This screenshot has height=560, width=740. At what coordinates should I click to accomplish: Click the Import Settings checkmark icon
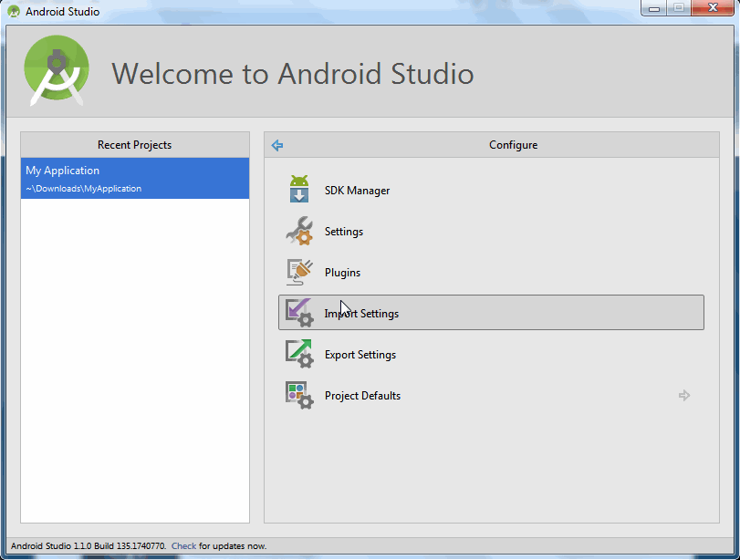298,313
